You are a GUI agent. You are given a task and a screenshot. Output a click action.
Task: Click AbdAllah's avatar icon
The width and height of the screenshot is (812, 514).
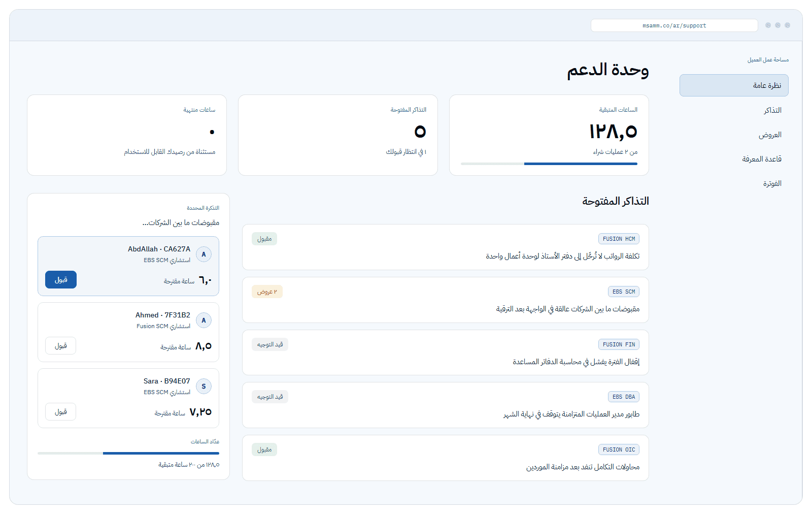[204, 254]
